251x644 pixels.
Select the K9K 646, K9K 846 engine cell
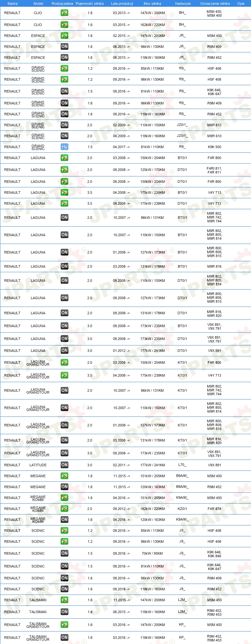214,554
